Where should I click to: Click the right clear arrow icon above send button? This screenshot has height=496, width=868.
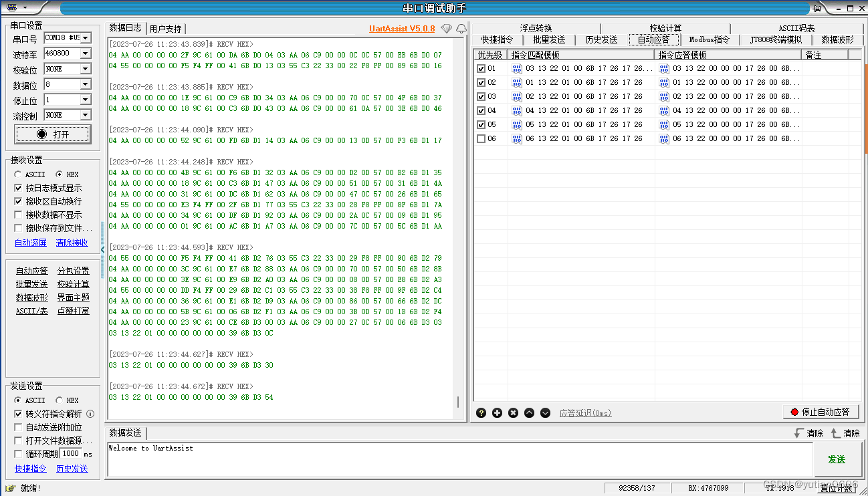coord(835,433)
